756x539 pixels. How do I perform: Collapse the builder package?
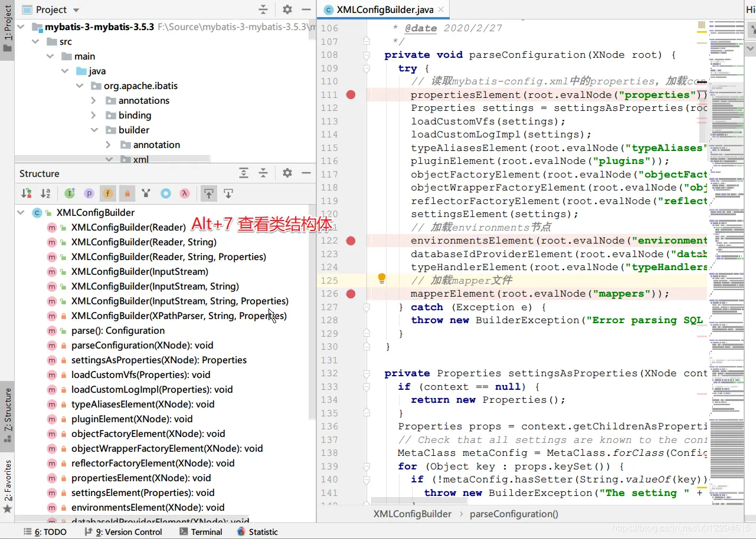[94, 130]
